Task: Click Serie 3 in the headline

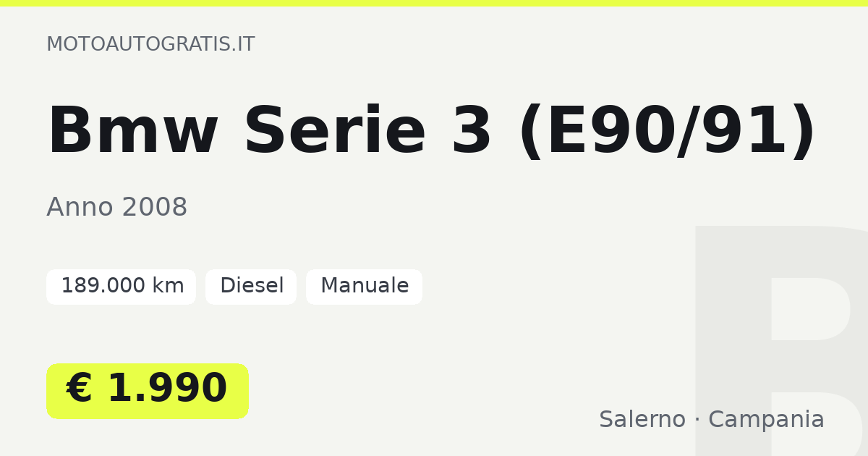Action: pos(368,132)
